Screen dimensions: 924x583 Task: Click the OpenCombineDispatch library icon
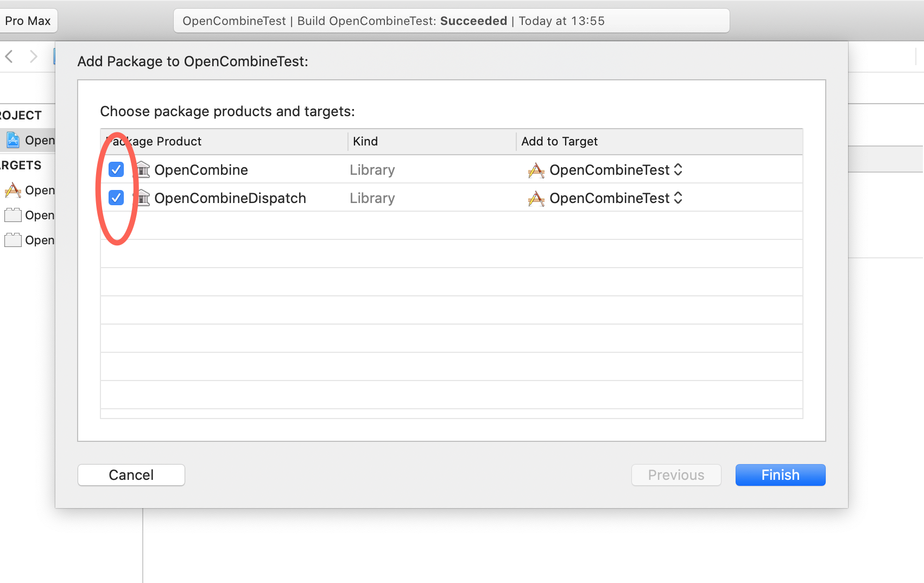(142, 198)
